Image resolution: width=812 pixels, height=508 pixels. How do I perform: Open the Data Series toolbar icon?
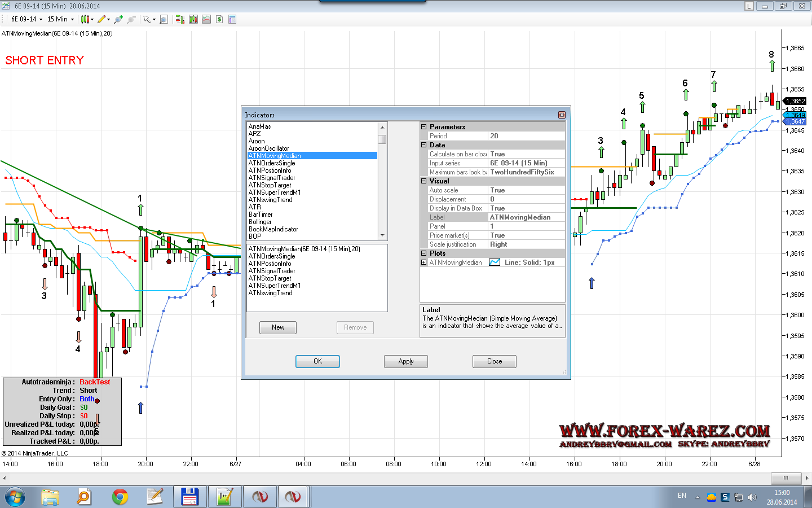pyautogui.click(x=193, y=19)
